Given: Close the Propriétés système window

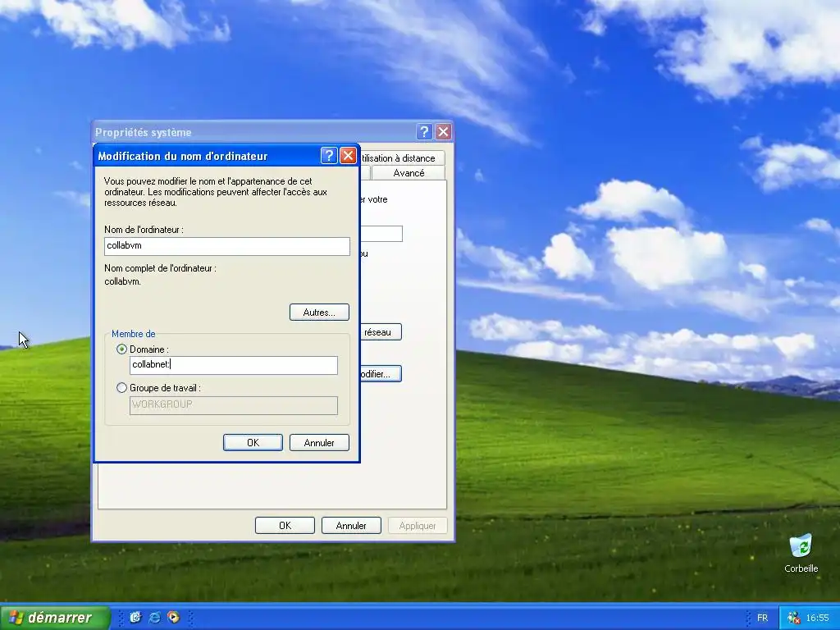Looking at the screenshot, I should coord(444,132).
